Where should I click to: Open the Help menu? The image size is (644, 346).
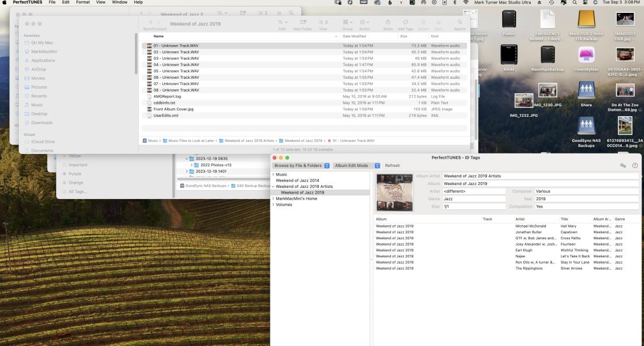pos(138,2)
